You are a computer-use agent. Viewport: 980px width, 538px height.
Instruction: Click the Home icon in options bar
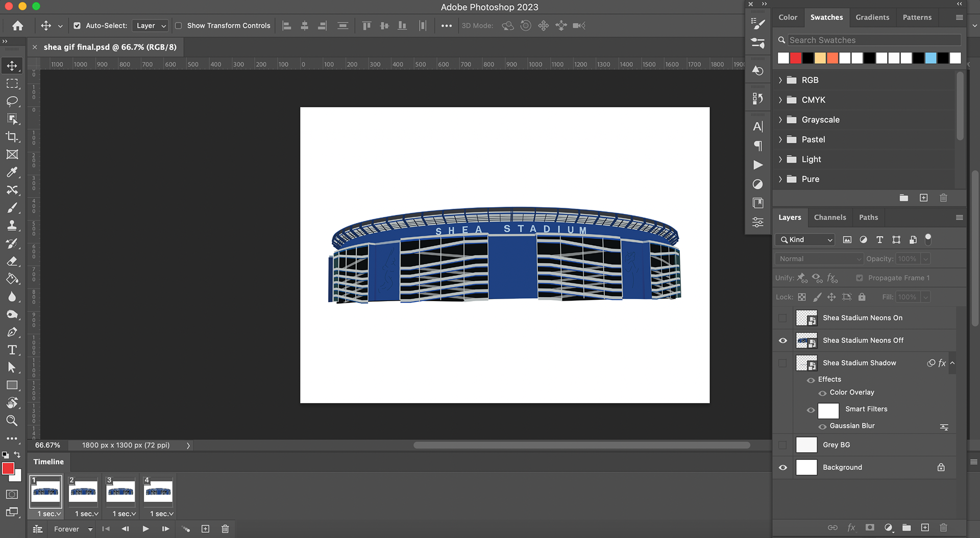click(18, 26)
